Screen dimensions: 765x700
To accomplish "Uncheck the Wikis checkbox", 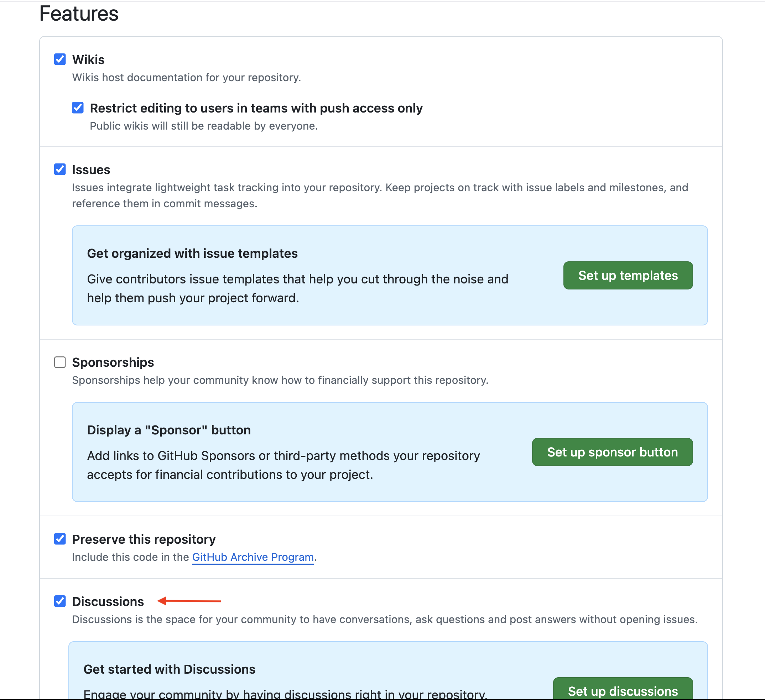I will coord(60,59).
